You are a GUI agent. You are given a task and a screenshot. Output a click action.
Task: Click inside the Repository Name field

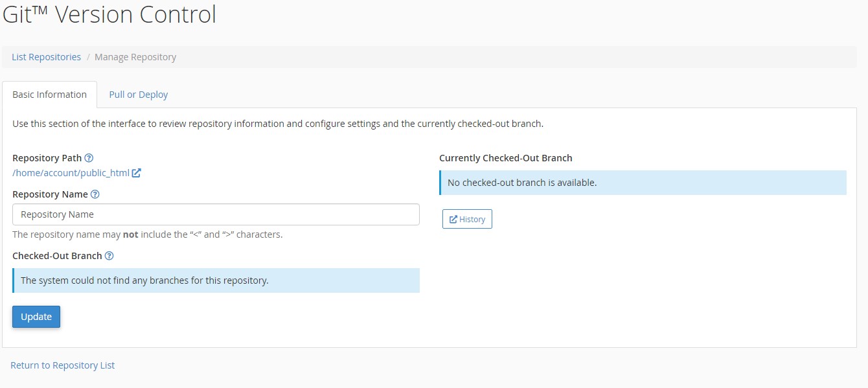point(216,214)
